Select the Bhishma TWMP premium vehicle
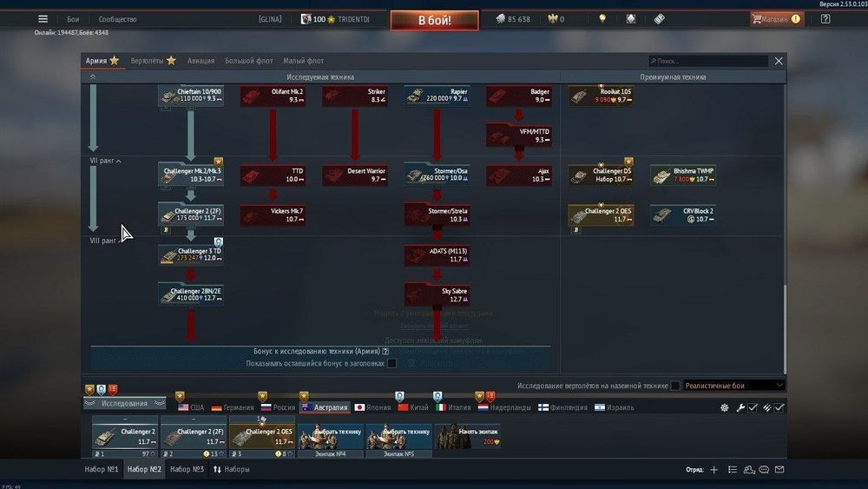Screen dimensions: 868x489 [x=683, y=175]
